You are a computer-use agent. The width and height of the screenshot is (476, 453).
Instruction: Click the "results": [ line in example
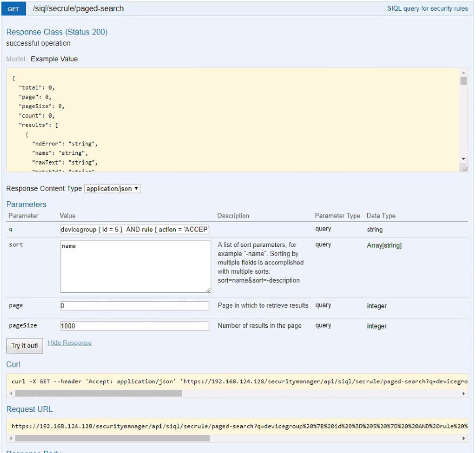click(38, 125)
